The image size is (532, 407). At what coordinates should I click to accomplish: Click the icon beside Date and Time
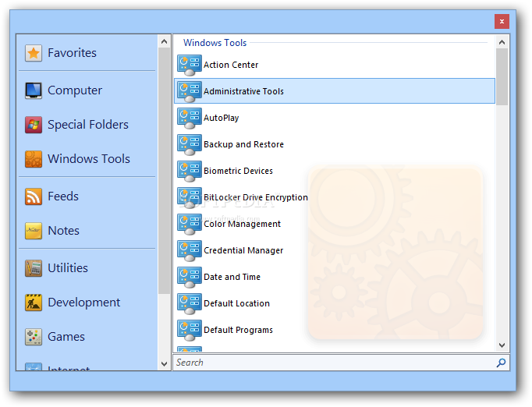(190, 277)
